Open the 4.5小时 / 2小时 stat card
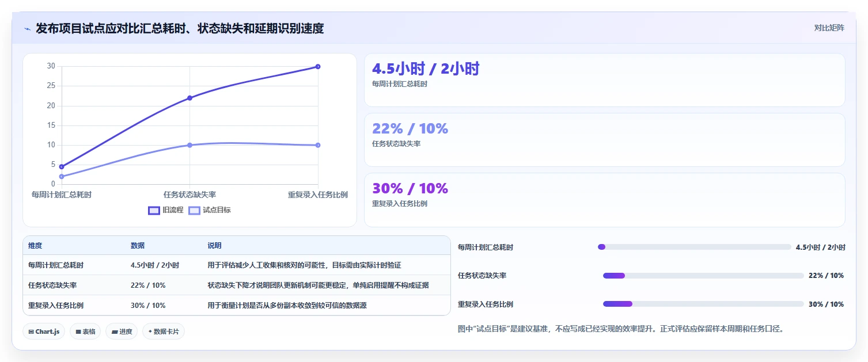Screen dimensions: 868x362 point(605,80)
